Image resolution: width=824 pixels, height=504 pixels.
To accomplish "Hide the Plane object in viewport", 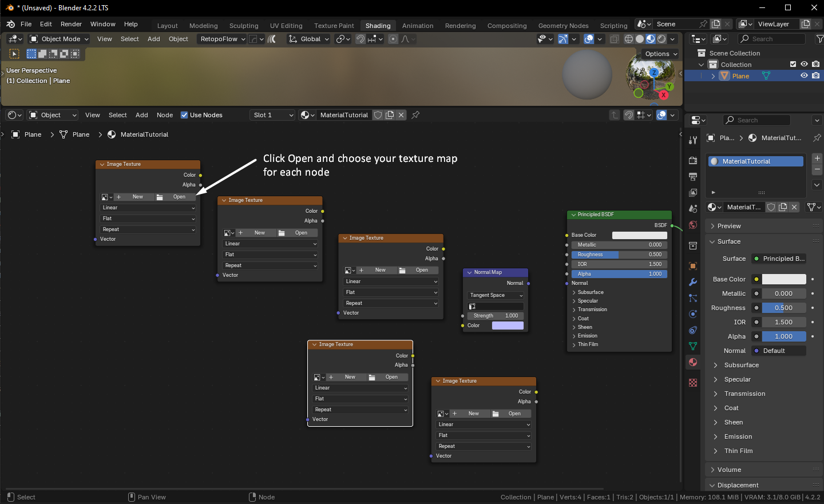I will point(804,76).
